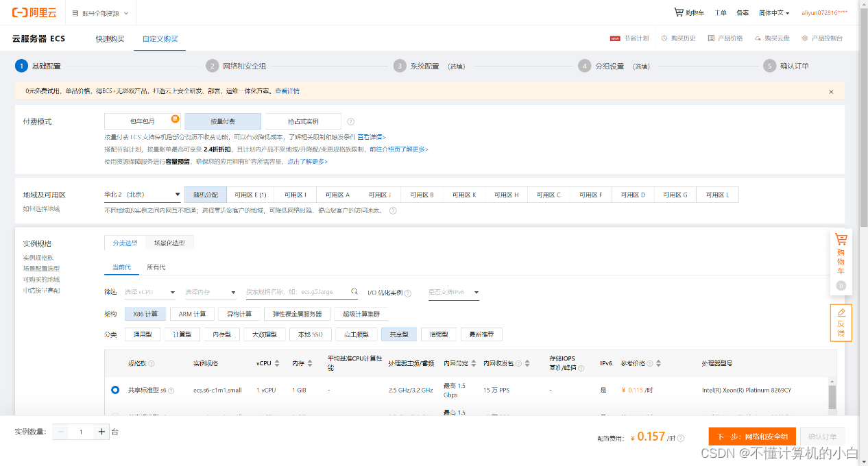This screenshot has width=868, height=466.
Task: Open 工单 in top bar
Action: coord(721,13)
